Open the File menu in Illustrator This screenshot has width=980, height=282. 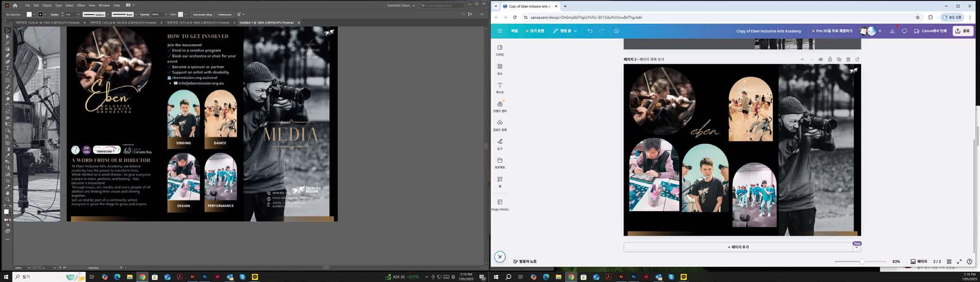coord(27,5)
